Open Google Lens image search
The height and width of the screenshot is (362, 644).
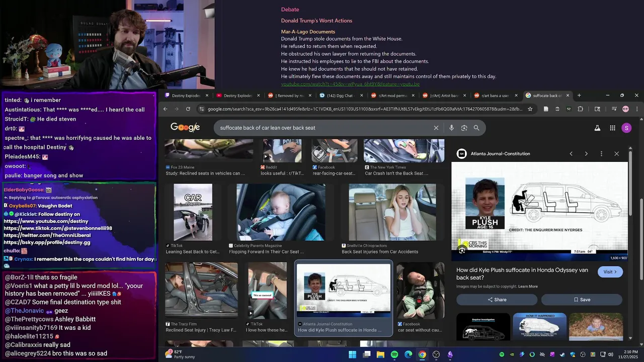tap(464, 128)
